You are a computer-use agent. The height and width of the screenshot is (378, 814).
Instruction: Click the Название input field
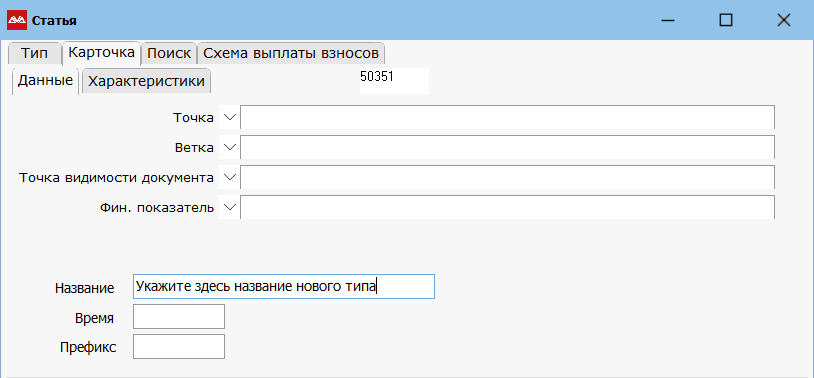coord(284,287)
